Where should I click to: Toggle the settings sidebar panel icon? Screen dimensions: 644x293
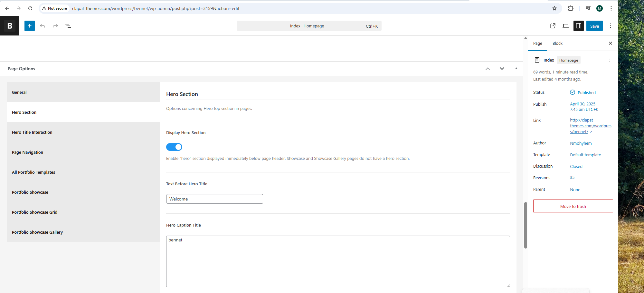point(579,26)
